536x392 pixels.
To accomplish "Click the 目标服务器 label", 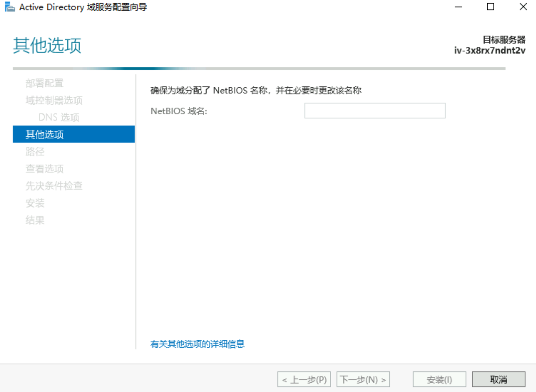I will (x=504, y=40).
